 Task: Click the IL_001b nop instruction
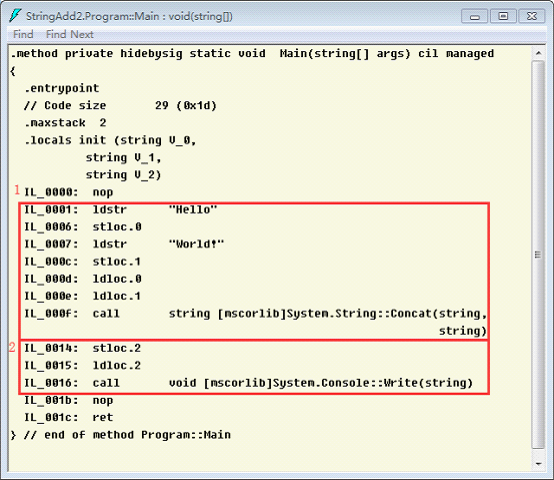click(69, 400)
